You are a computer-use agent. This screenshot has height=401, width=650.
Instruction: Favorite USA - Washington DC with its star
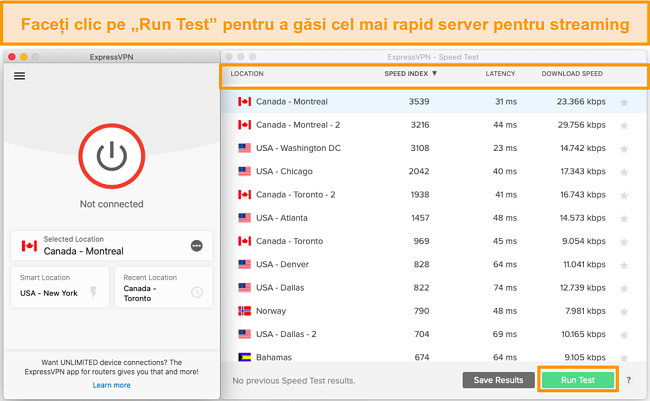pyautogui.click(x=624, y=148)
